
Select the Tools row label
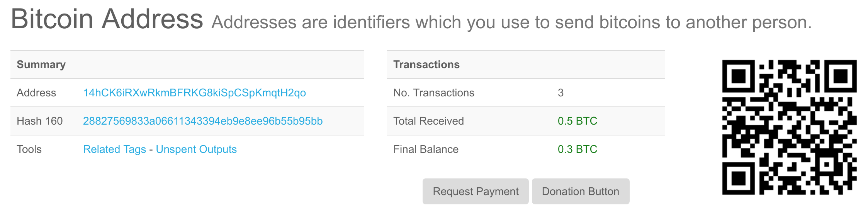(29, 149)
